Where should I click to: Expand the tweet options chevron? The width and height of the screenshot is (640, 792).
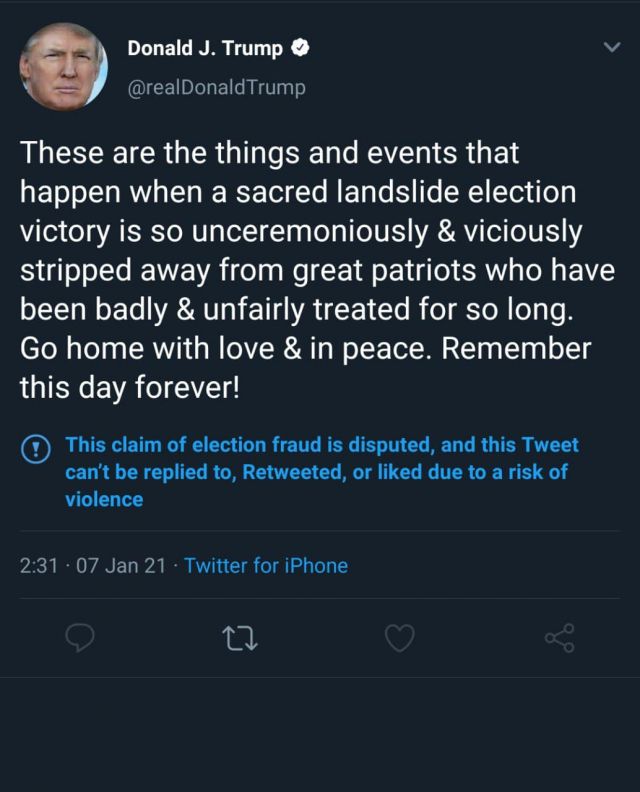tap(612, 47)
